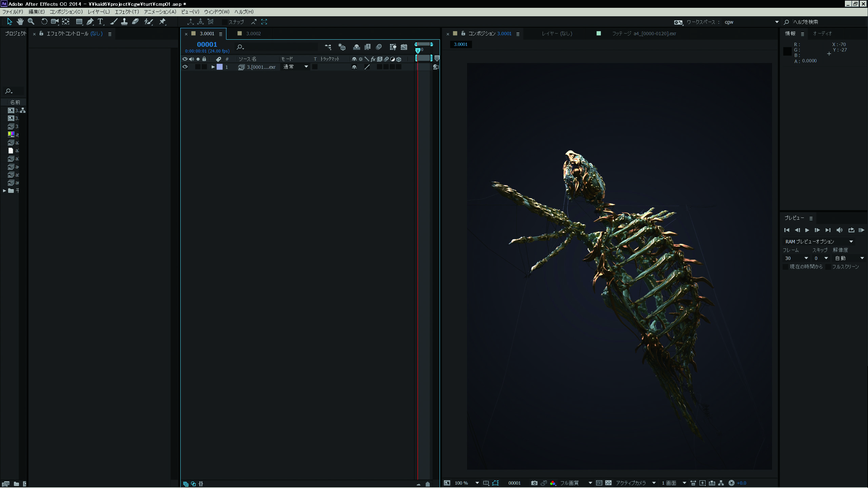Screen dimensions: 868x488
Task: Play the preview
Action: click(x=807, y=230)
